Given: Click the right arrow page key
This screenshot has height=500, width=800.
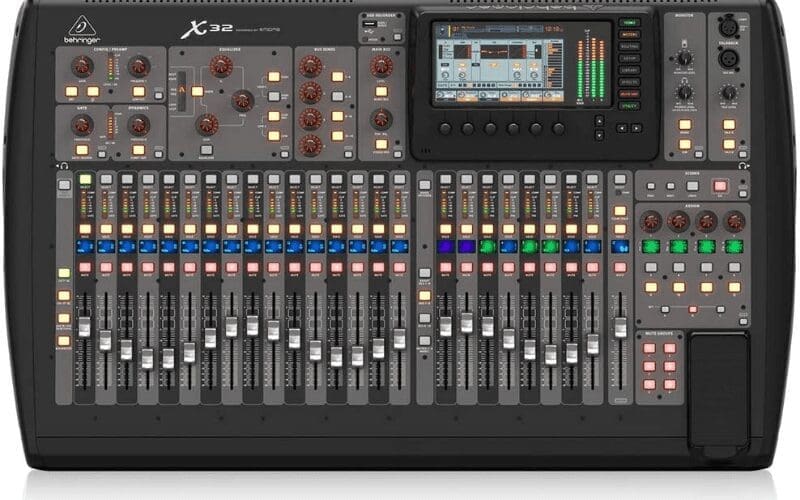Looking at the screenshot, I should coord(636,128).
